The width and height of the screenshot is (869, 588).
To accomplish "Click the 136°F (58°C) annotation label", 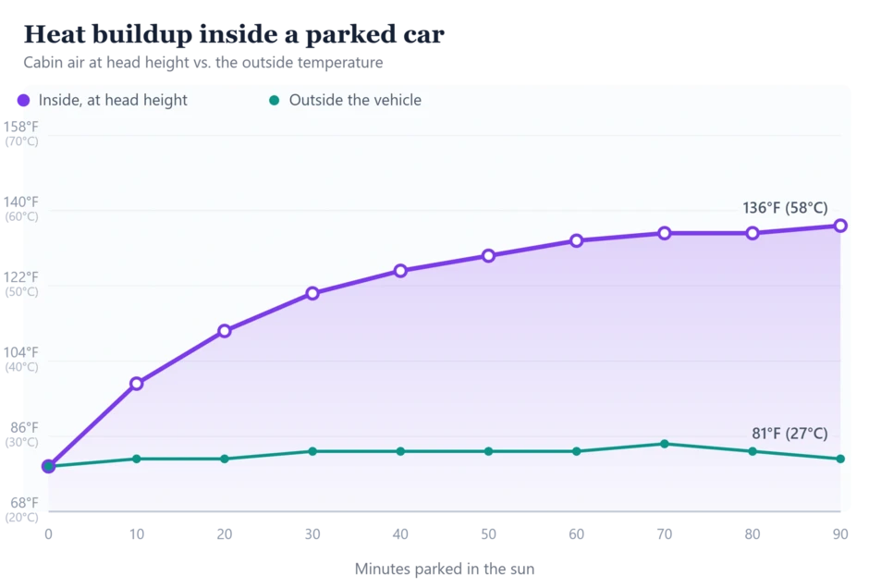I will [x=785, y=208].
